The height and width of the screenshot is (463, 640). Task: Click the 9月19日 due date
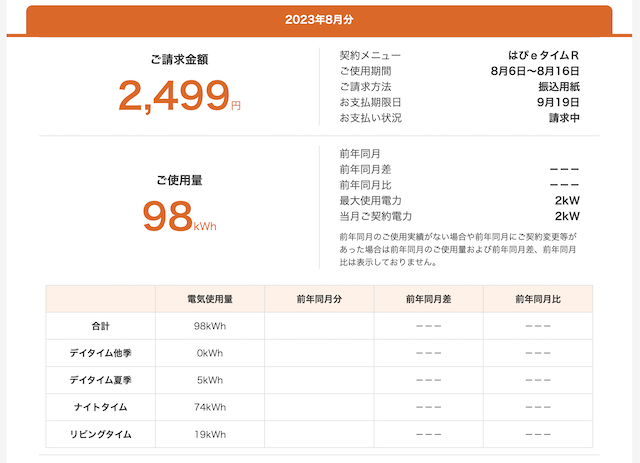tap(558, 102)
